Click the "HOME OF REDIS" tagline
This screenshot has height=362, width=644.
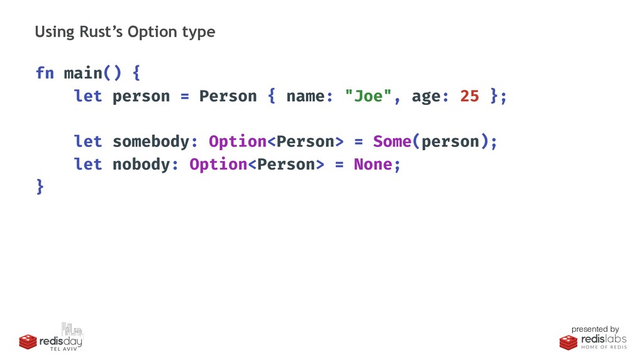(x=604, y=347)
